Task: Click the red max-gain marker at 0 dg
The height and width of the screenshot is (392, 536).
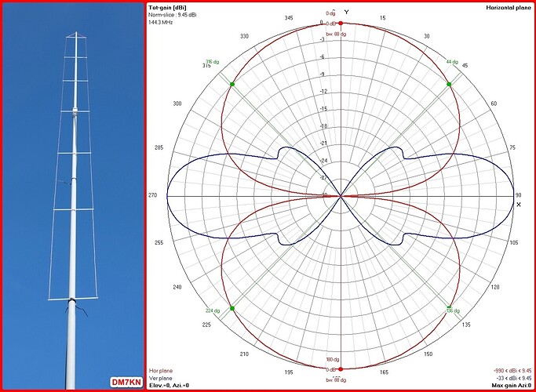Action: 341,24
